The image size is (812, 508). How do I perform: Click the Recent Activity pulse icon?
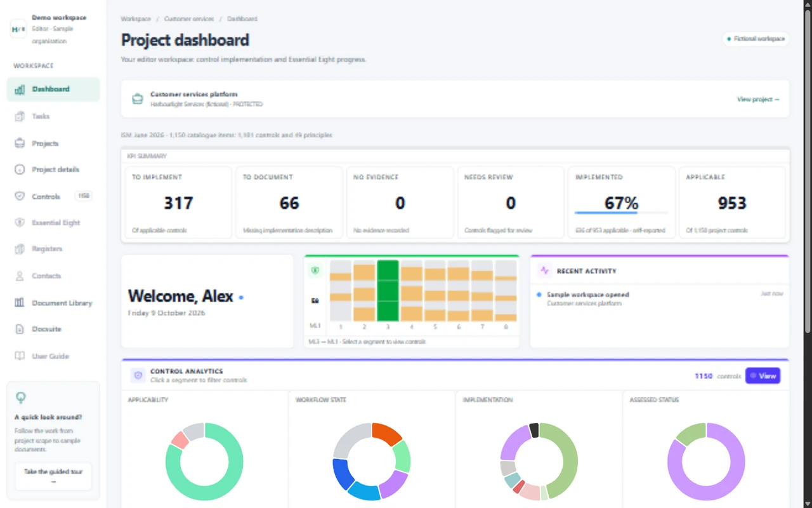[544, 271]
